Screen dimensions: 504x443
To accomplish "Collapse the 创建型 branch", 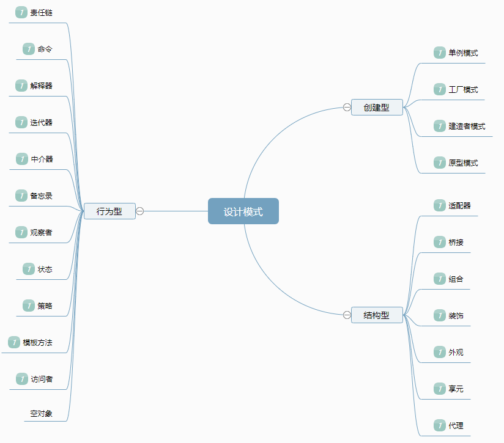I will pos(347,108).
